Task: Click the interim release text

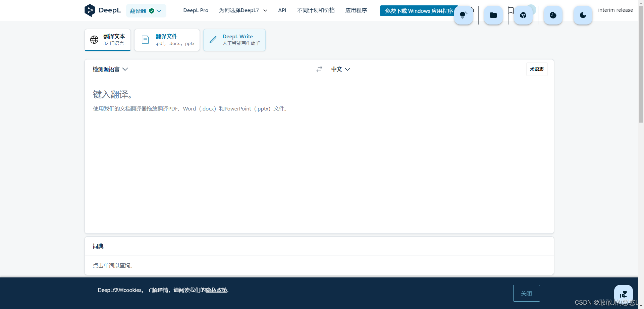Action: point(615,10)
